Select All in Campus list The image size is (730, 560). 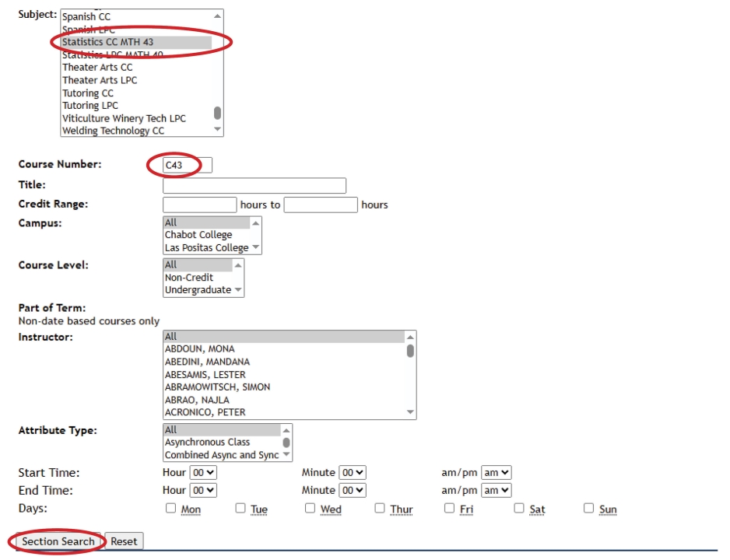(x=207, y=222)
